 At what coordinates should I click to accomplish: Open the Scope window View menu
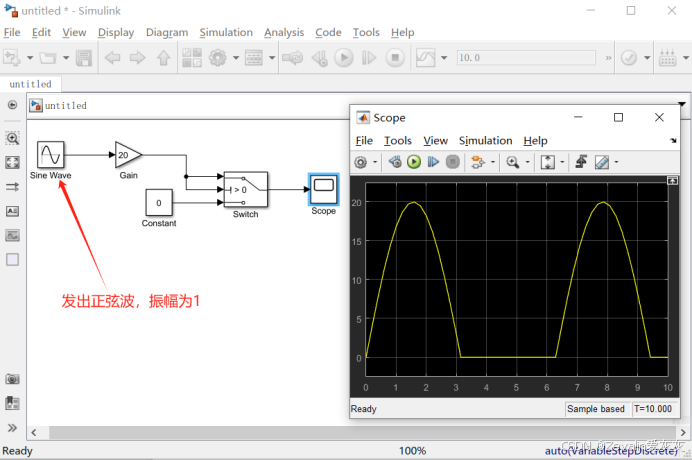tap(435, 140)
